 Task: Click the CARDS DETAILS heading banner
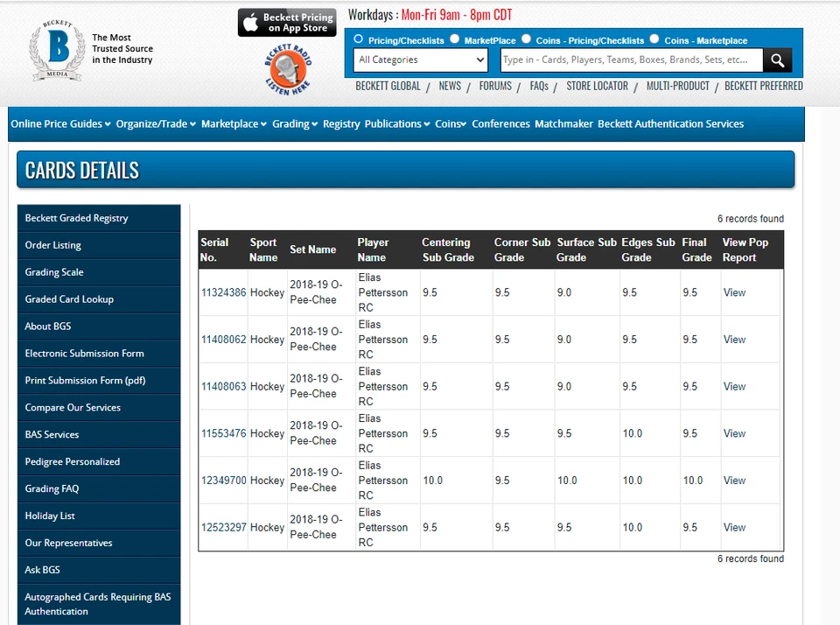pos(405,170)
